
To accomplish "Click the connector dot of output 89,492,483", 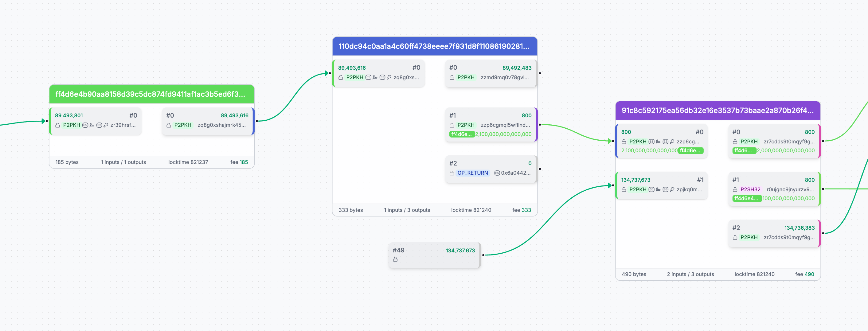I will tap(540, 73).
